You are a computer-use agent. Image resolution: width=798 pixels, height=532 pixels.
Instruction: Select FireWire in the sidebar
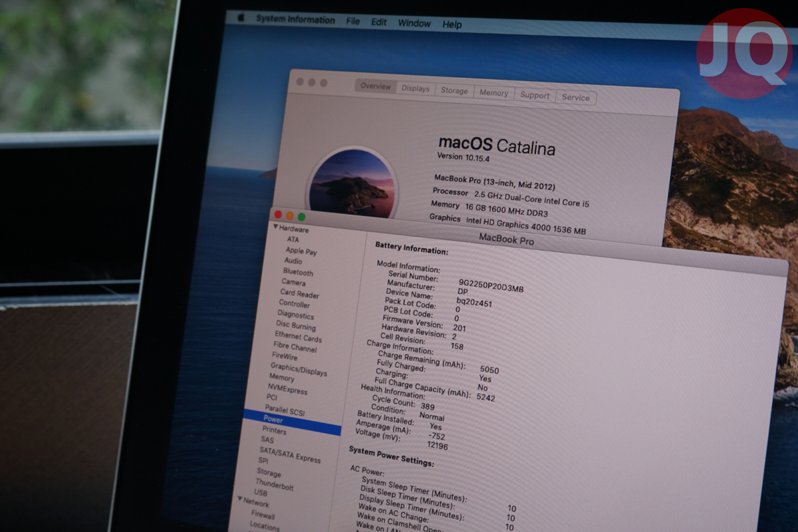[285, 356]
